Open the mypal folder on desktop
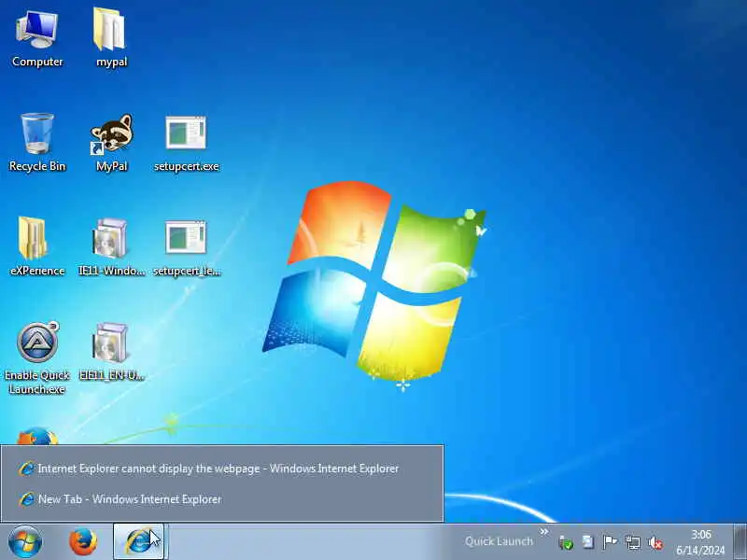 click(x=111, y=38)
